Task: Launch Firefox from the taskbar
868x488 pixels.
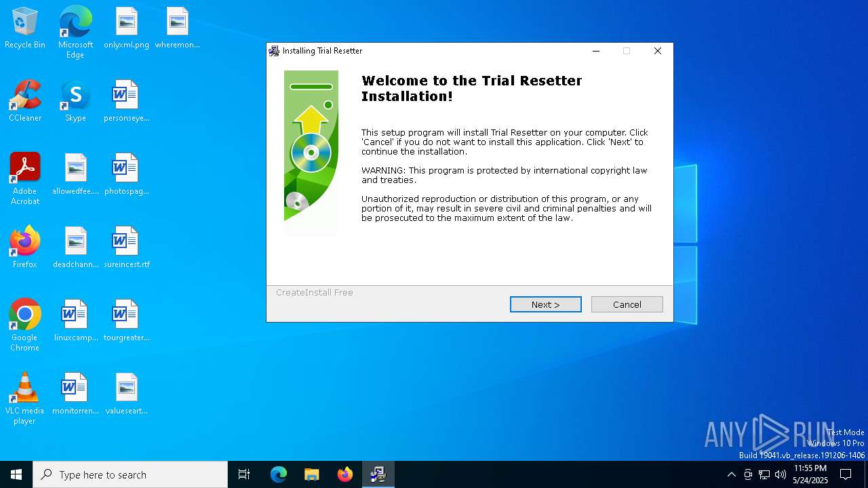Action: click(344, 474)
